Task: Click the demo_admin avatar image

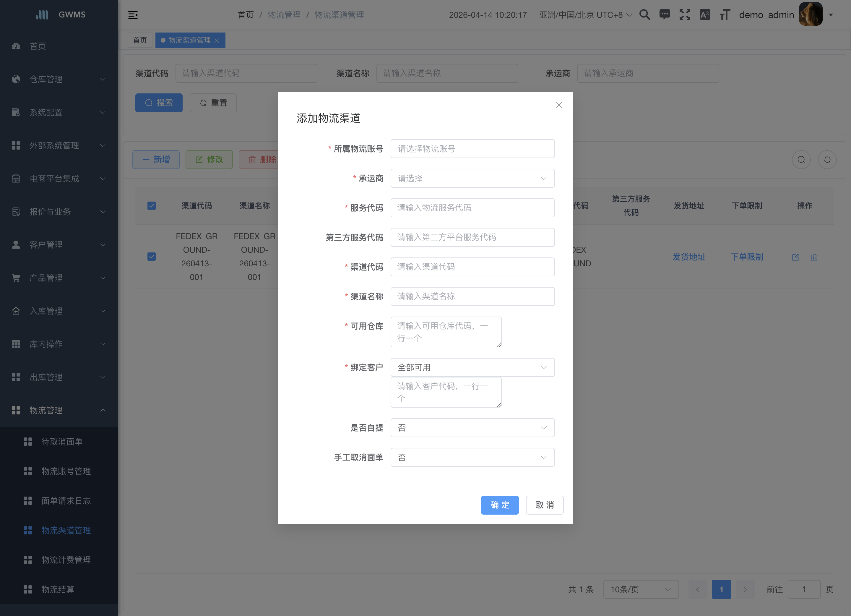Action: tap(811, 14)
